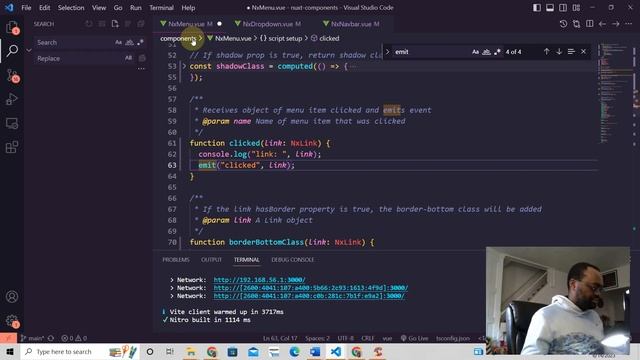The height and width of the screenshot is (360, 640).
Task: Toggle Use Regular Expression in sidebar Search field
Action: (140, 42)
